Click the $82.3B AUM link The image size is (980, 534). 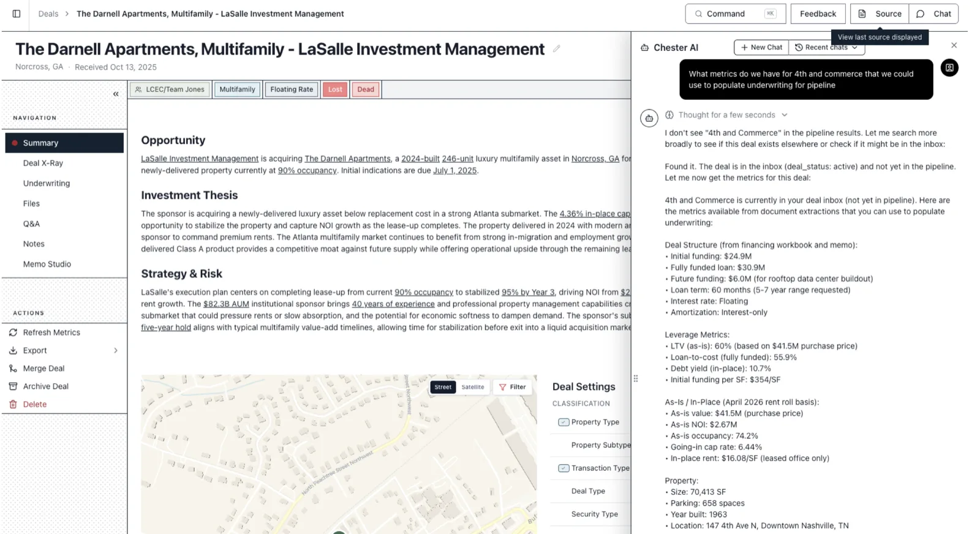pos(226,304)
